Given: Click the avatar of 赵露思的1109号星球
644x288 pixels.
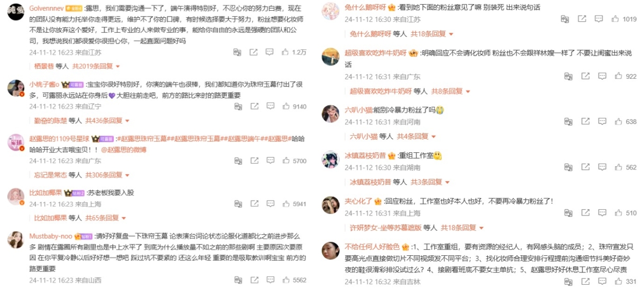Looking at the screenshot, I should coord(16,143).
